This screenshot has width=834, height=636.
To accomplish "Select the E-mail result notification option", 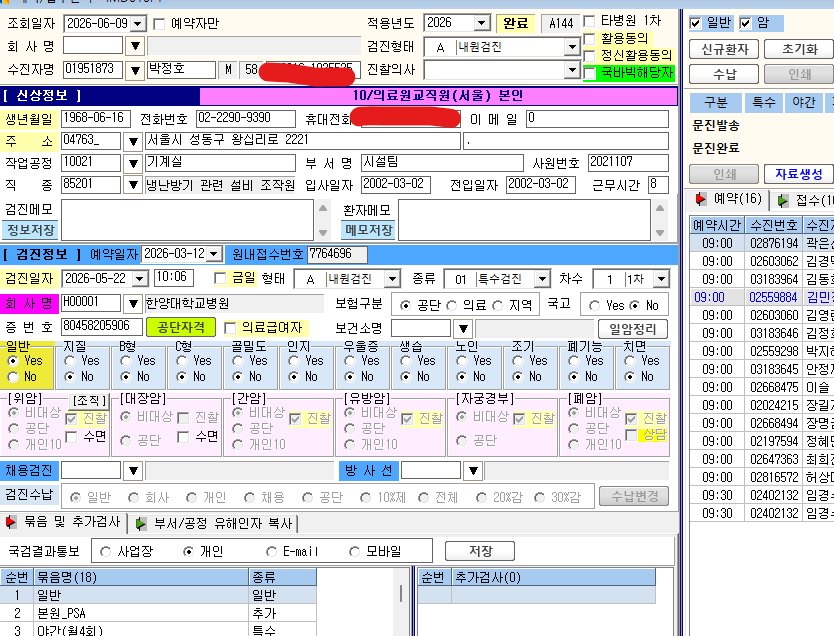I will [271, 552].
